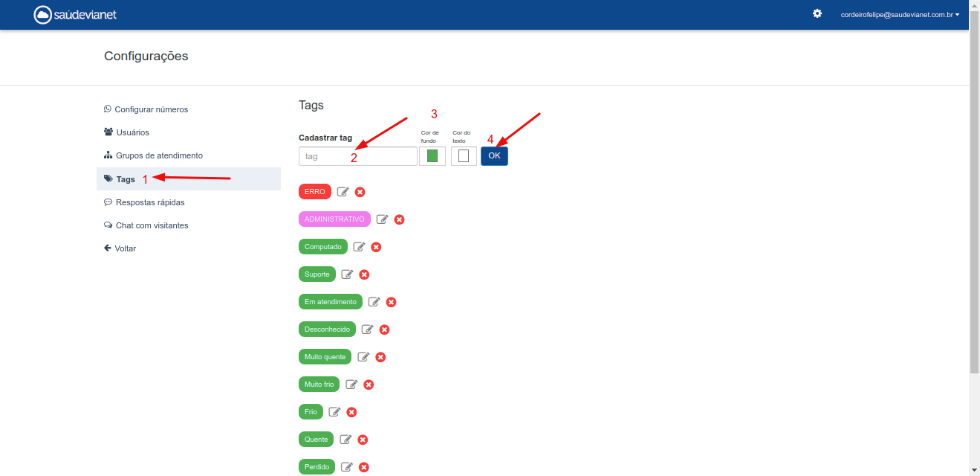Open the account email dropdown
Screen dimensions: 980x476
[900, 14]
